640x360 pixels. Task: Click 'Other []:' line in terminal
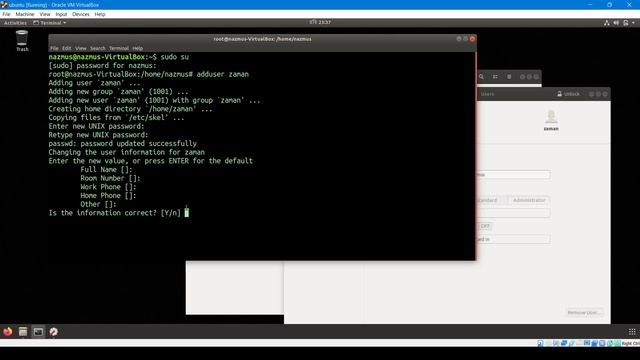click(98, 204)
